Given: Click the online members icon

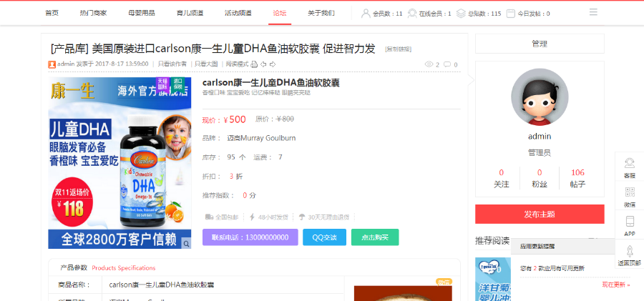Looking at the screenshot, I should coord(412,14).
